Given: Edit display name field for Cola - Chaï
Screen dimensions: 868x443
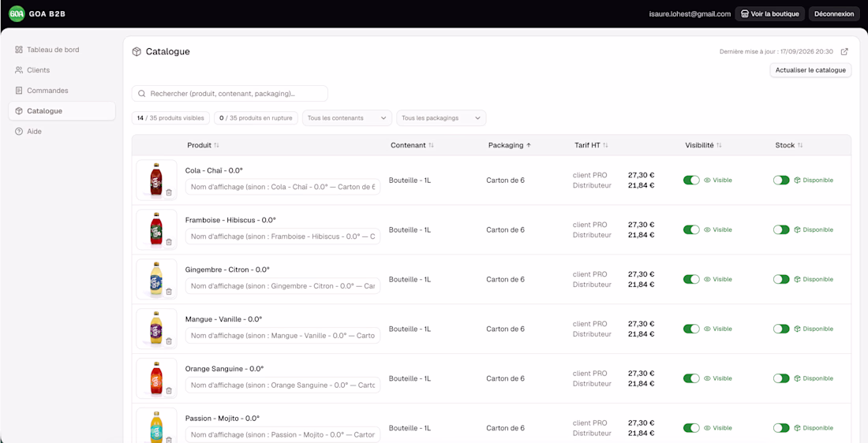Looking at the screenshot, I should pos(282,187).
